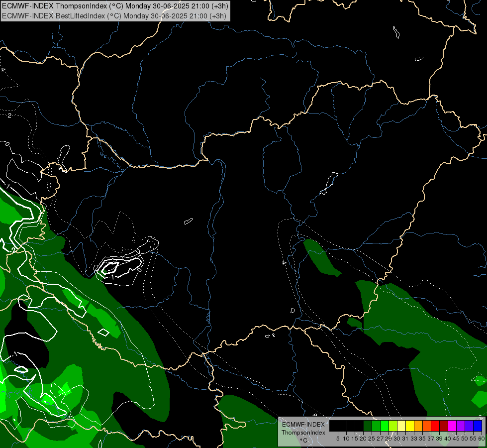Click the legend's ThompsonIndex label

point(303,433)
